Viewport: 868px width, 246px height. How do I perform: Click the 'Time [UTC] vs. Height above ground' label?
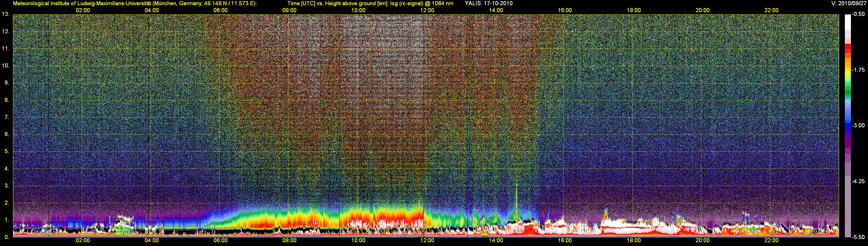point(332,3)
